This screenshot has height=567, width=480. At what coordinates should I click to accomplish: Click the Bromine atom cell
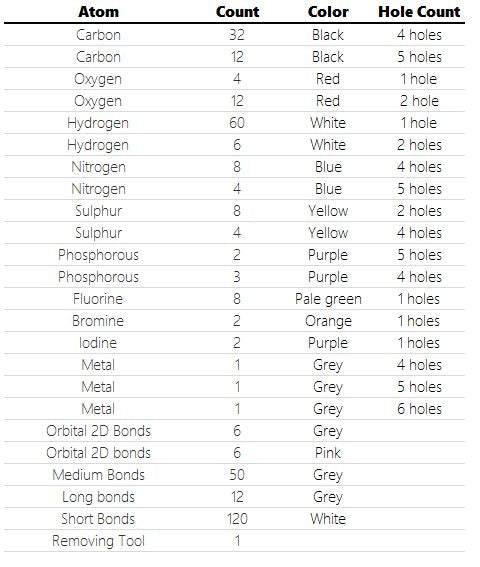tap(98, 321)
